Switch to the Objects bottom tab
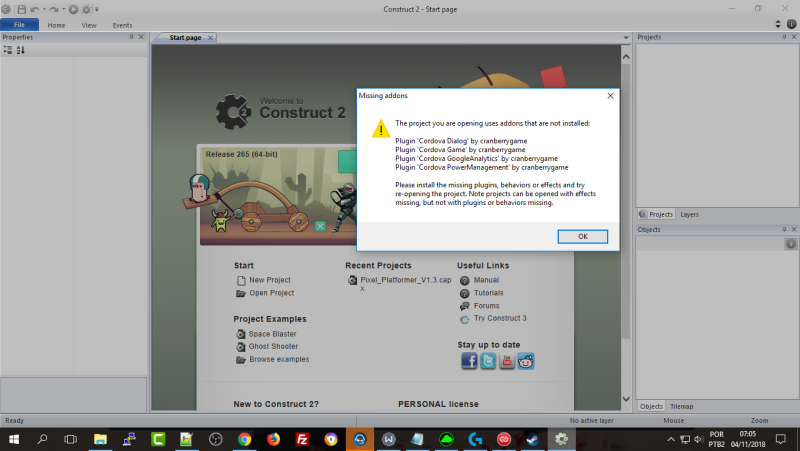Image resolution: width=800 pixels, height=451 pixels. pyautogui.click(x=651, y=407)
